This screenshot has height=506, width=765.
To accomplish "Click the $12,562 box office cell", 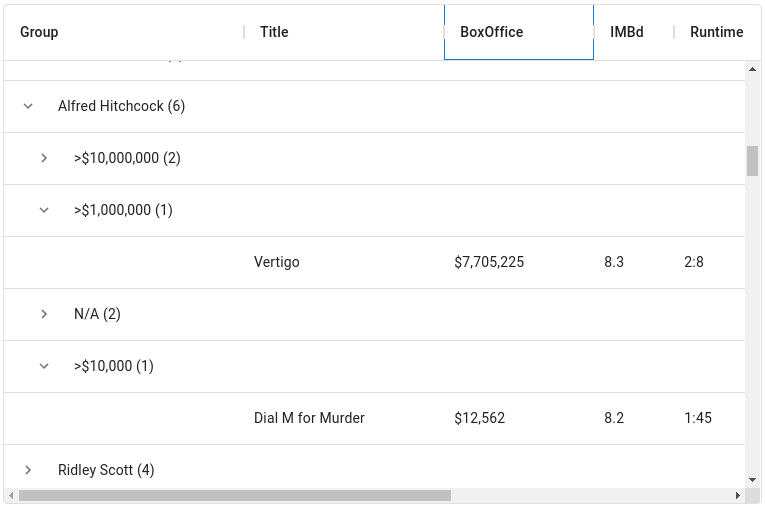I will pyautogui.click(x=480, y=418).
